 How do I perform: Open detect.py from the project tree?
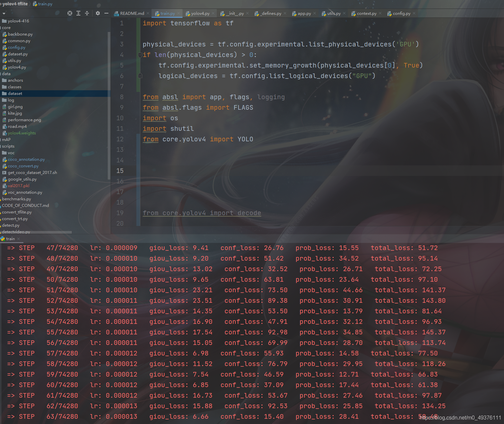11,225
